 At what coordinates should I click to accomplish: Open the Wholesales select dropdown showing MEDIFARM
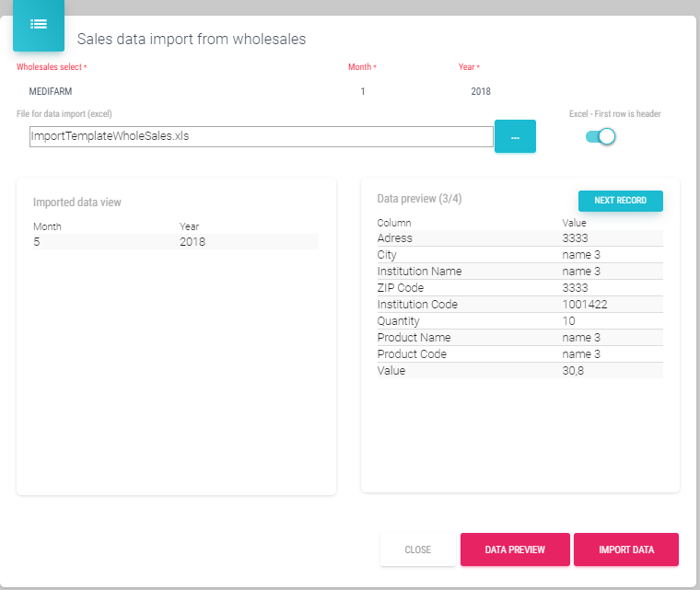[x=175, y=92]
